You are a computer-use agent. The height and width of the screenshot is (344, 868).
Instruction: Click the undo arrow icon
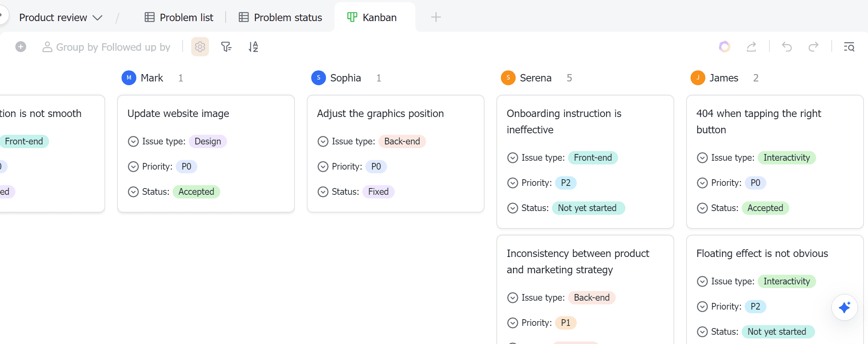[786, 47]
